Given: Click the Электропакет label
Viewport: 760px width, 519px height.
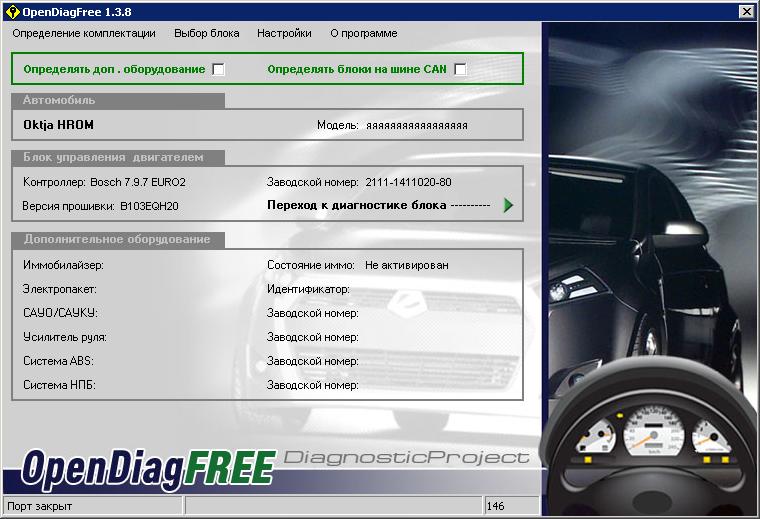Looking at the screenshot, I should (60, 289).
